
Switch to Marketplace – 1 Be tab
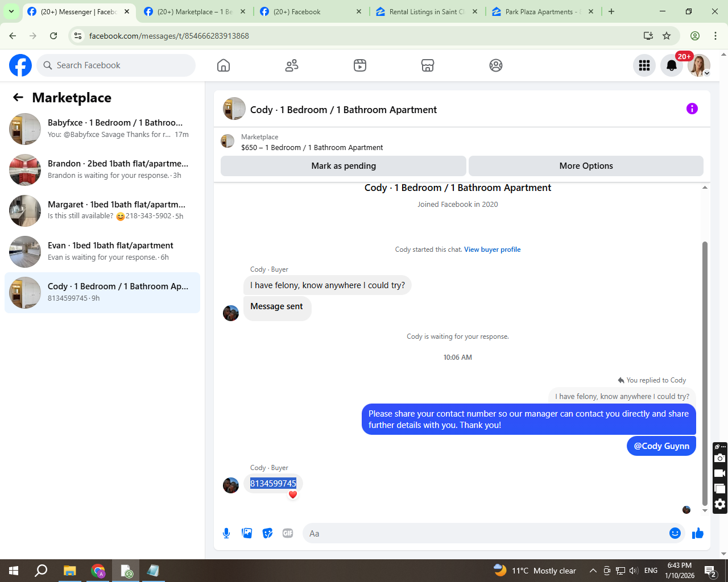(x=195, y=11)
